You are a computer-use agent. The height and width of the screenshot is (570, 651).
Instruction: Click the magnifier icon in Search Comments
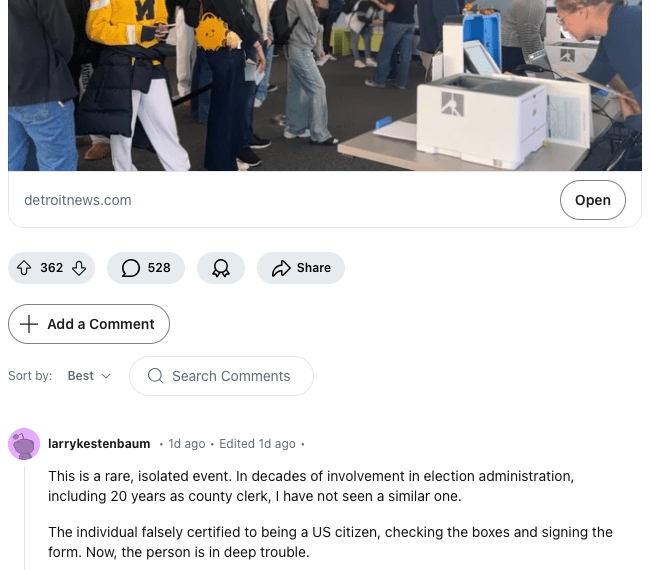coord(155,376)
